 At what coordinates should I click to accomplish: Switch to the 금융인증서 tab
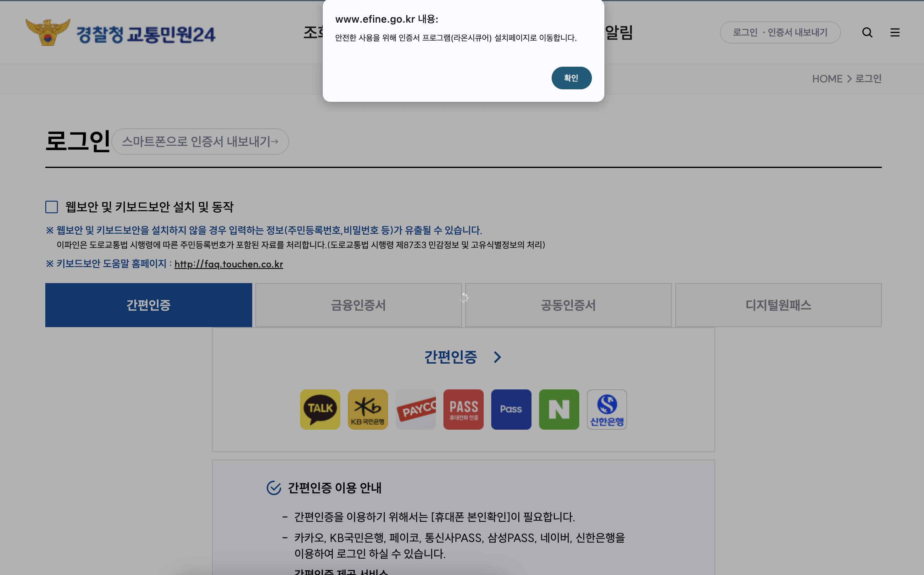click(x=358, y=304)
